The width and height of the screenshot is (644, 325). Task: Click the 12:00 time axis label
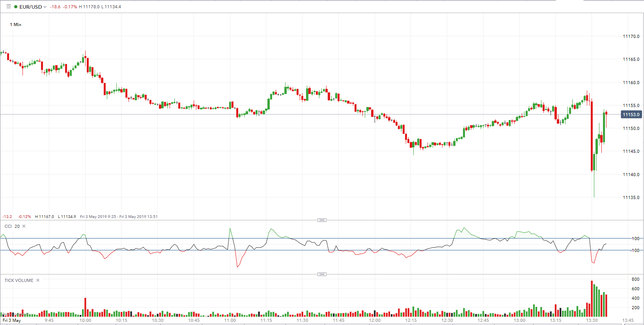tap(375, 320)
